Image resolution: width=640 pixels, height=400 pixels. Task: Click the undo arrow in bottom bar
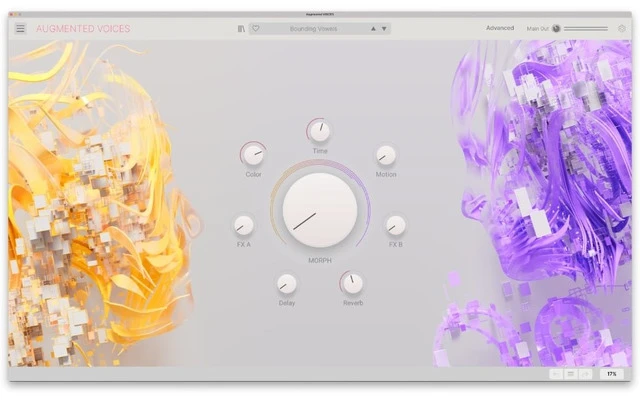tap(556, 374)
